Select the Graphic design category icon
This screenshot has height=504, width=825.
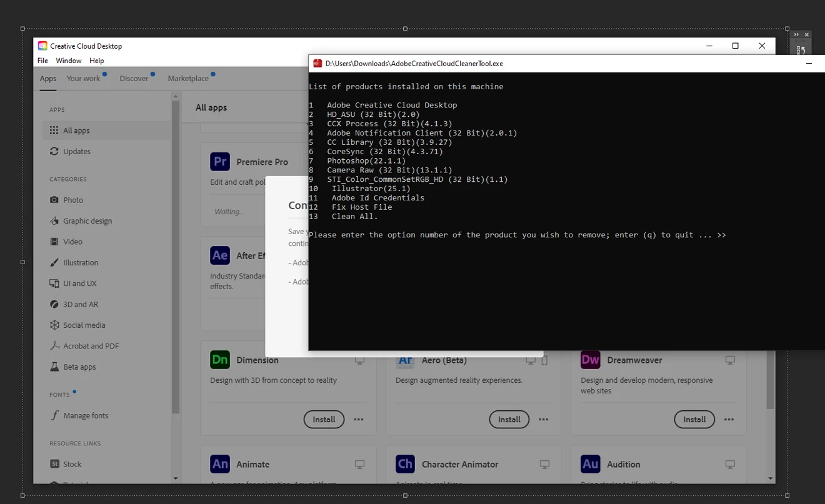pyautogui.click(x=54, y=221)
